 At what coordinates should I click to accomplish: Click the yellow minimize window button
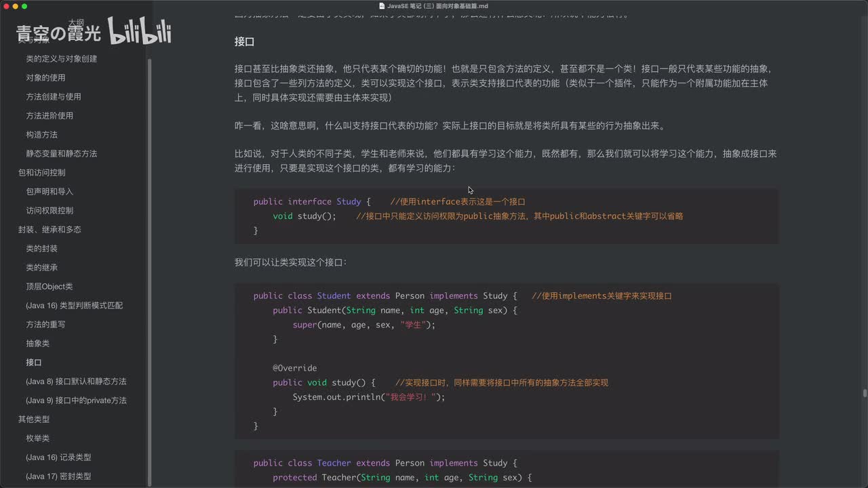15,6
